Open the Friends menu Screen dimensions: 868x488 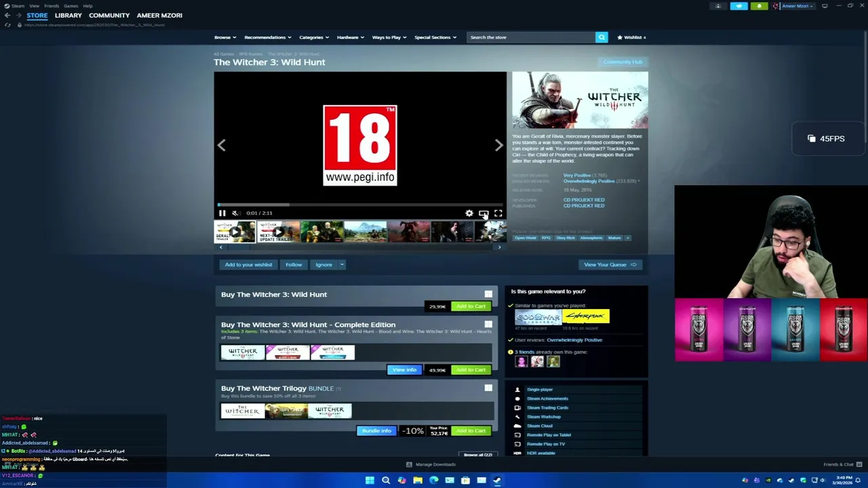[x=52, y=6]
